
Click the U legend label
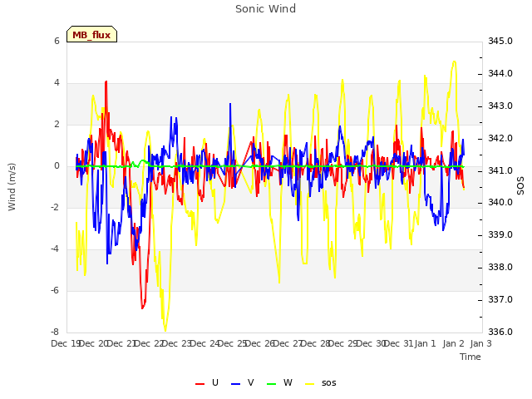coord(214,382)
